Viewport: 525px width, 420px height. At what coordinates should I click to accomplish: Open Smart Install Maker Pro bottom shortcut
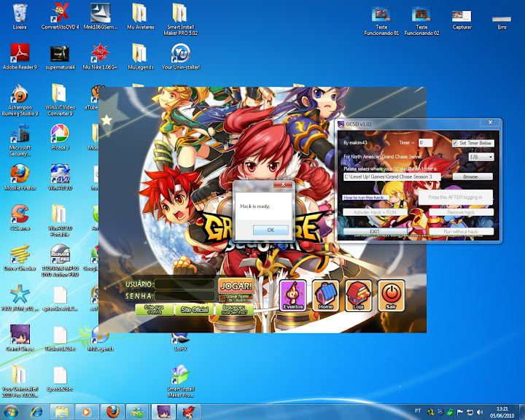click(x=181, y=381)
